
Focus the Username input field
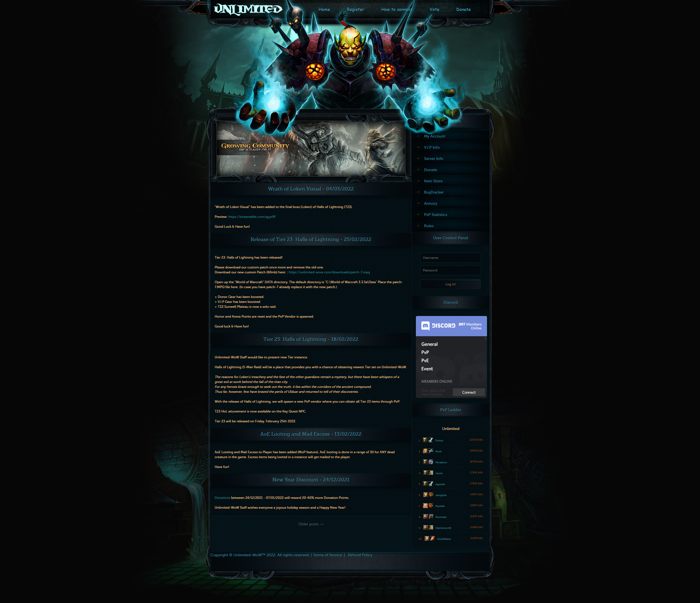tap(450, 258)
